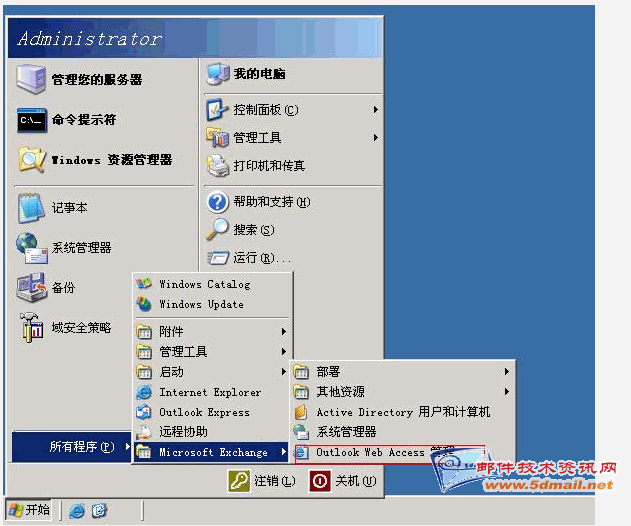Click the 备份 backup icon
Image resolution: width=631 pixels, height=526 pixels.
click(x=30, y=288)
